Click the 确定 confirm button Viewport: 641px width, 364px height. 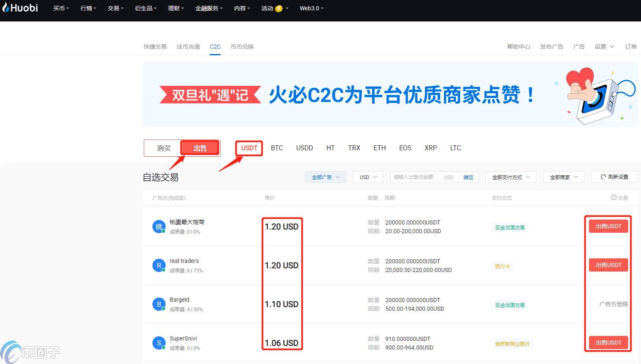468,177
